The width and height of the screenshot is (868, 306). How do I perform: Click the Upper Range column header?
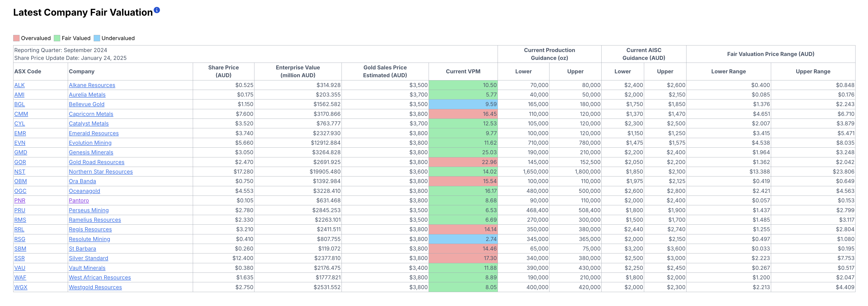click(x=813, y=71)
